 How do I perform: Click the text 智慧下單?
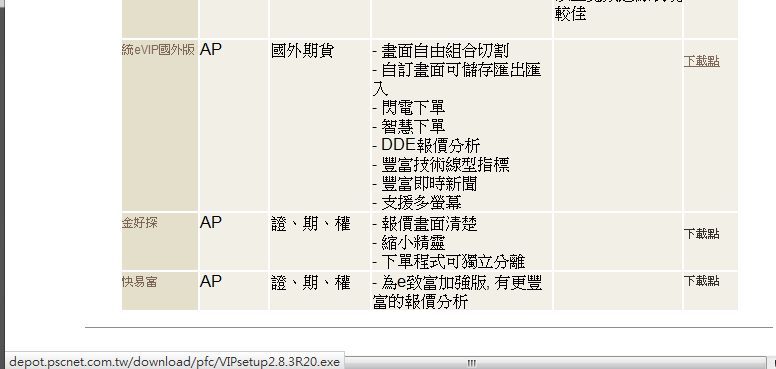[413, 127]
